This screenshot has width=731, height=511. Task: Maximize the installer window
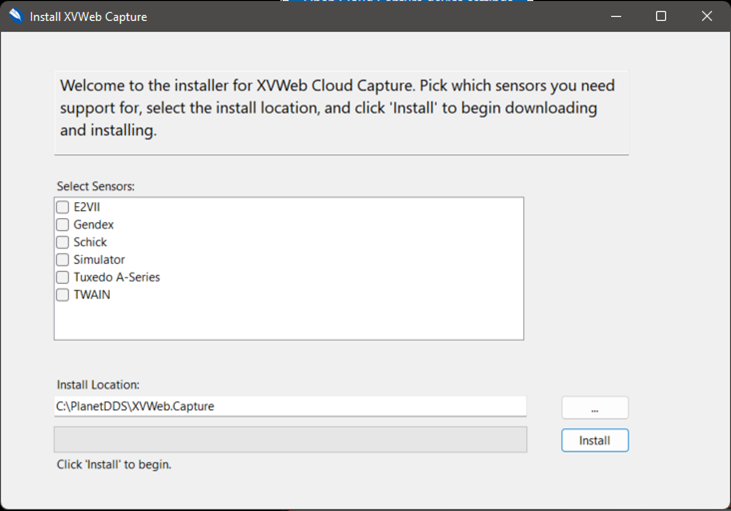coord(660,16)
